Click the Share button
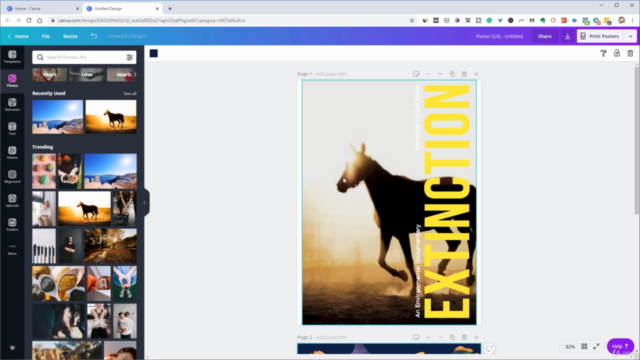 (544, 36)
